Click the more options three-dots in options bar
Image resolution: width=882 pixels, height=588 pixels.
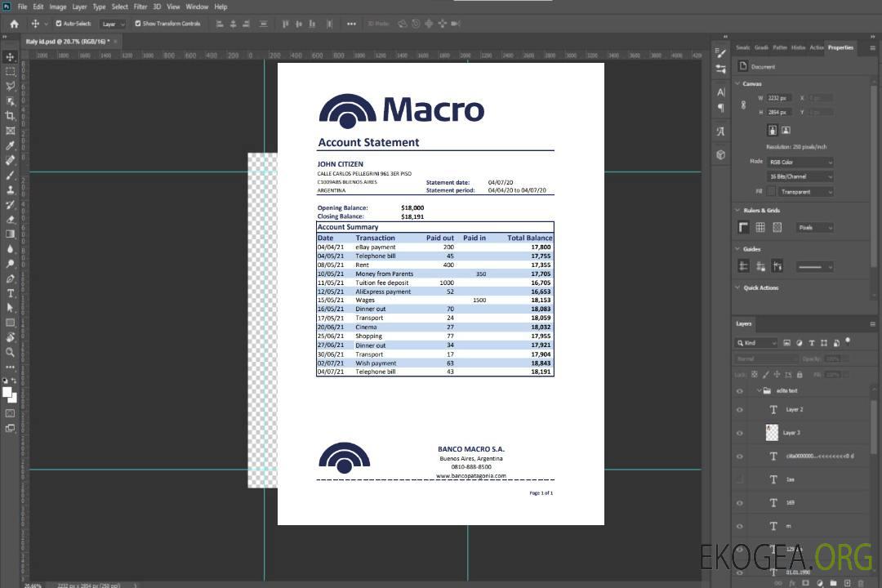(351, 24)
